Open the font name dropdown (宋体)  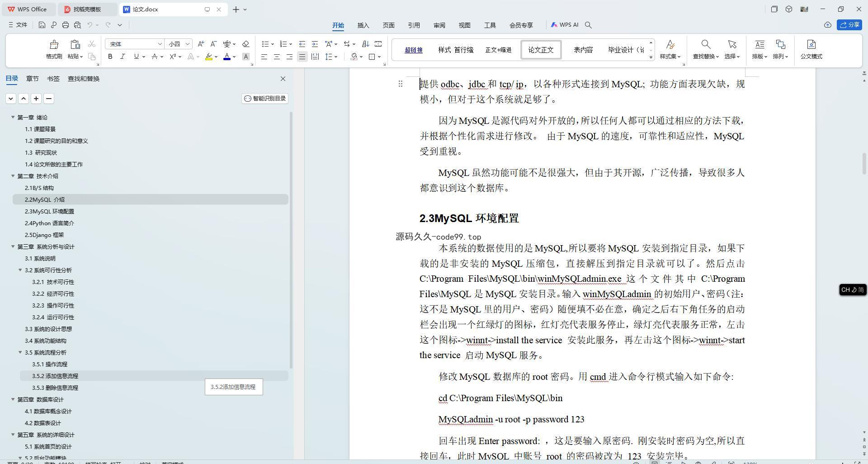coord(160,44)
